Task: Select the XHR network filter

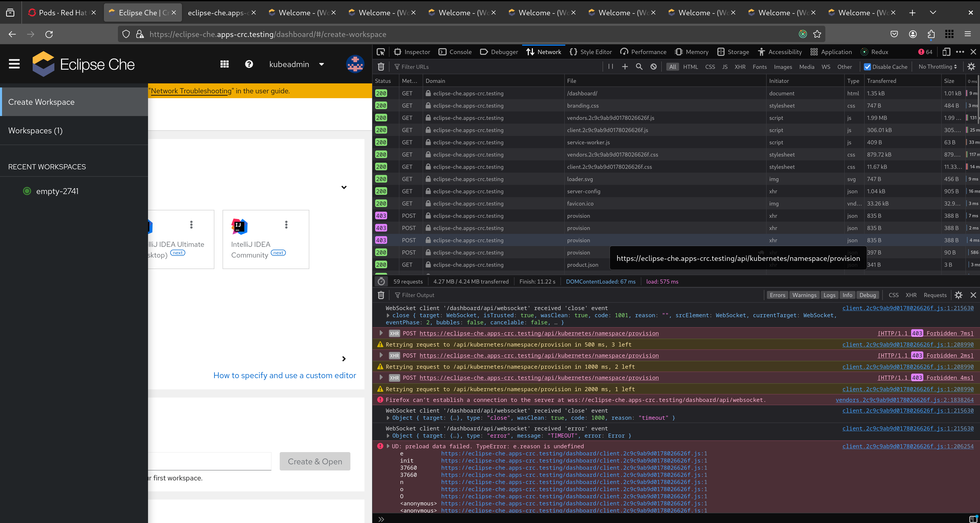Action: pyautogui.click(x=740, y=67)
